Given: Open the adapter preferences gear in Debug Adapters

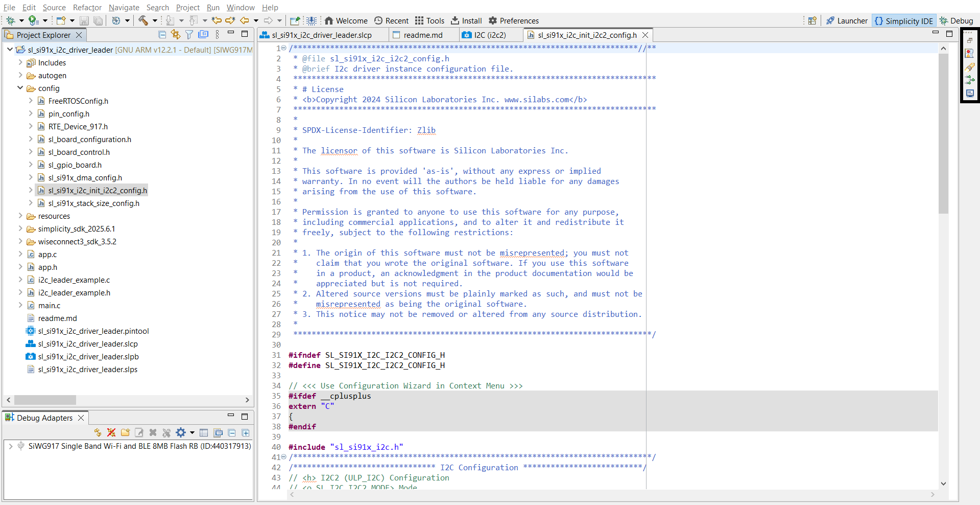Looking at the screenshot, I should [182, 432].
